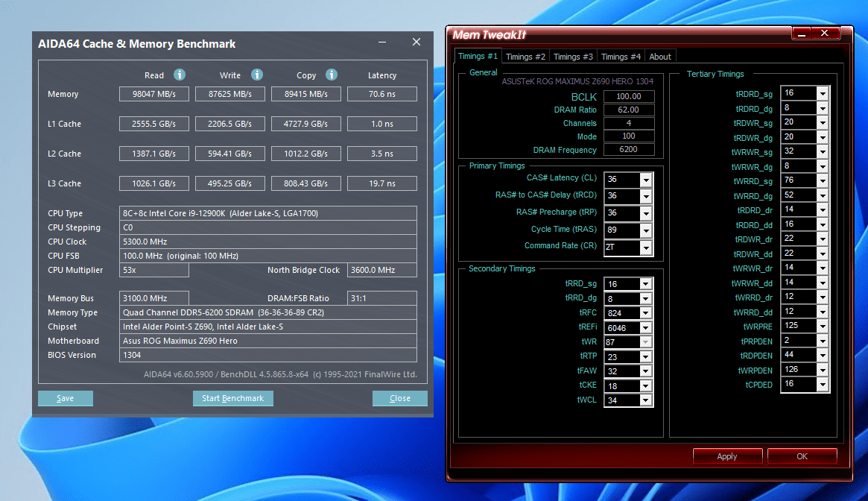Click Start Benchmark in AIDA64

tap(233, 398)
